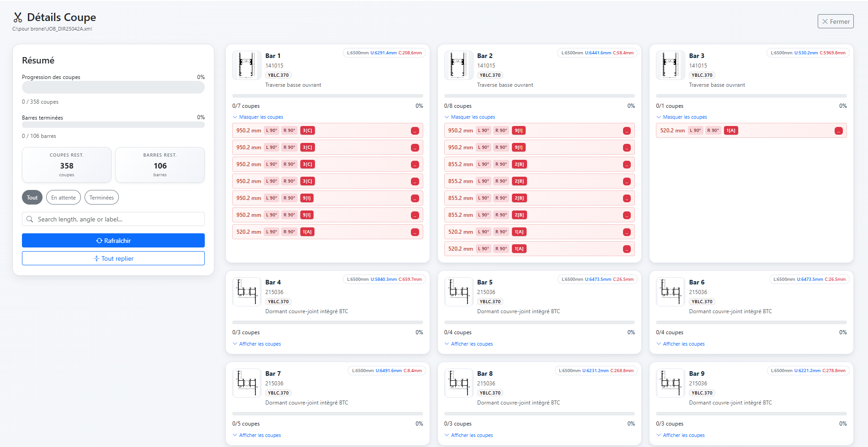Image resolution: width=868 pixels, height=447 pixels.
Task: Click the 1[A] label badge in Bar 3
Action: point(731,131)
